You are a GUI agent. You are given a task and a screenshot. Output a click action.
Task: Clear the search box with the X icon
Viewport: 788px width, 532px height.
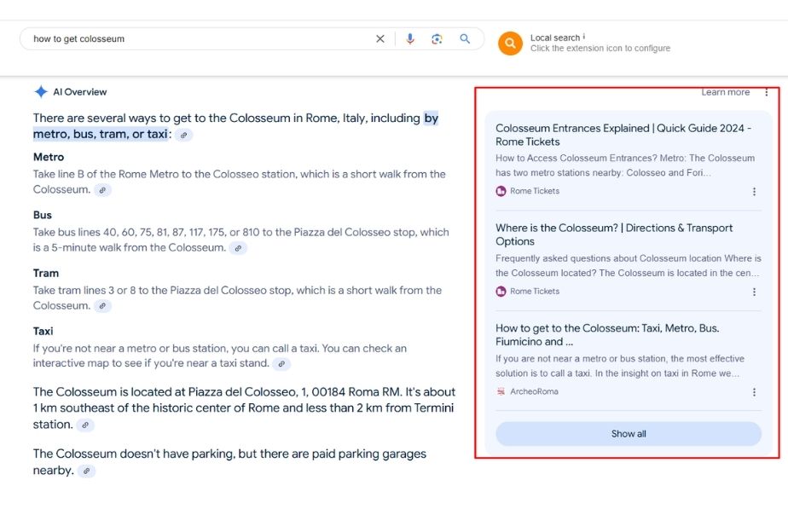point(380,39)
